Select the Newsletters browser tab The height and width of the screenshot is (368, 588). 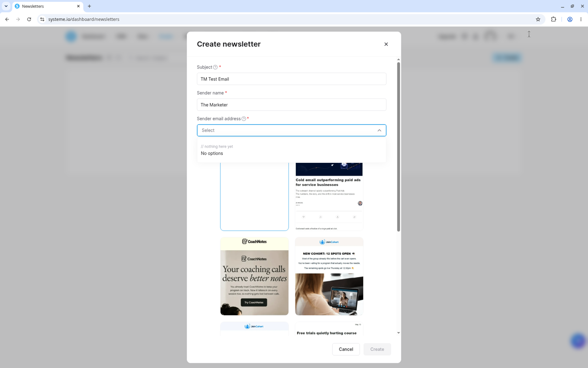point(47,6)
